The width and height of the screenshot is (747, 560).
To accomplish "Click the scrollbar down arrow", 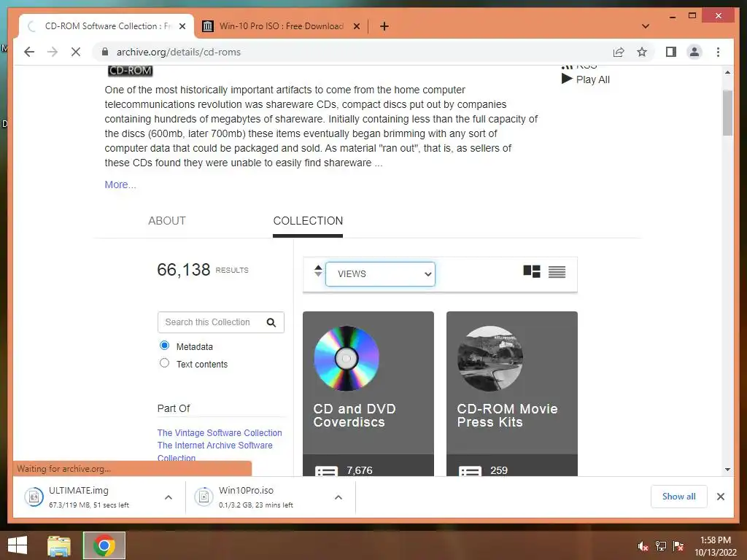I will 727,470.
